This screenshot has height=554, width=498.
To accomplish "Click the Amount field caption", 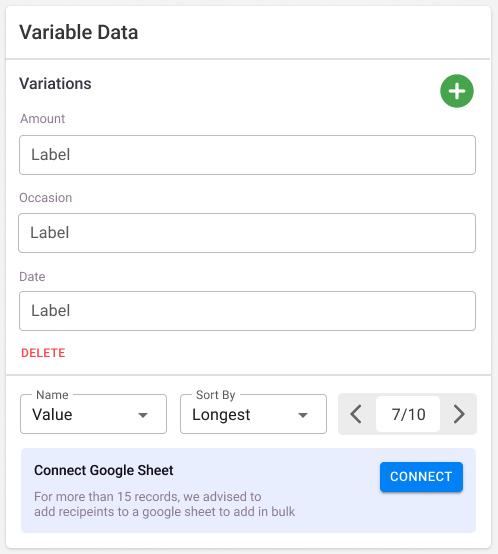I will click(x=42, y=119).
